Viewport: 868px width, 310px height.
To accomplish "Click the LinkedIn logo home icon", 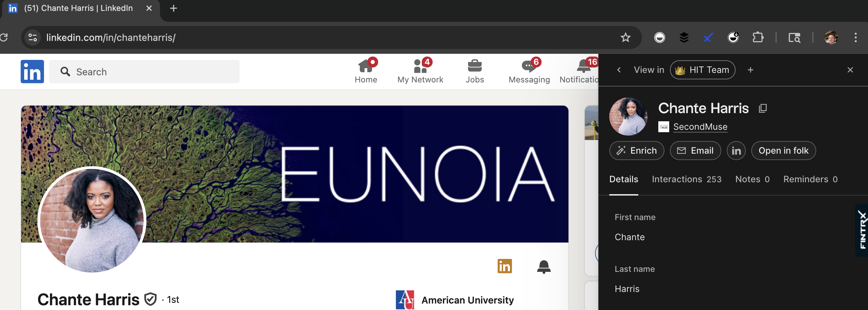I will tap(32, 72).
